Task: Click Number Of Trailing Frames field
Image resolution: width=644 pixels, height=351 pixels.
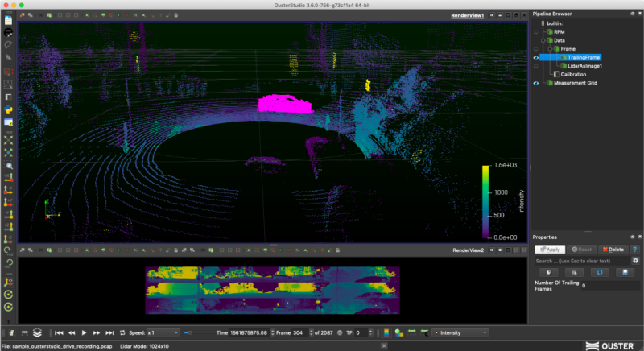Action: (x=611, y=286)
